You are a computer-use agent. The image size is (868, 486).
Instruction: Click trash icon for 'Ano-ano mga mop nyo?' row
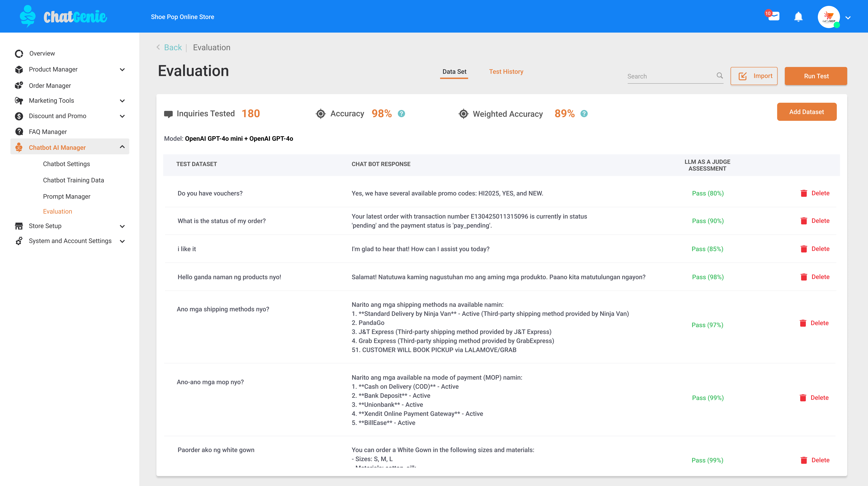803,398
